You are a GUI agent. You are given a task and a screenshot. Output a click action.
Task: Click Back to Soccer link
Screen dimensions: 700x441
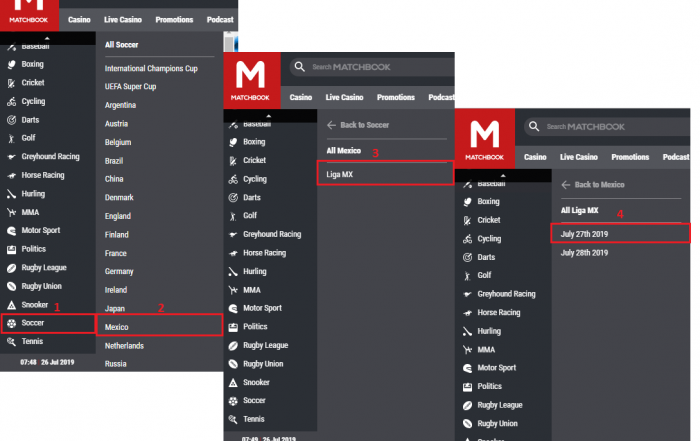coord(364,125)
